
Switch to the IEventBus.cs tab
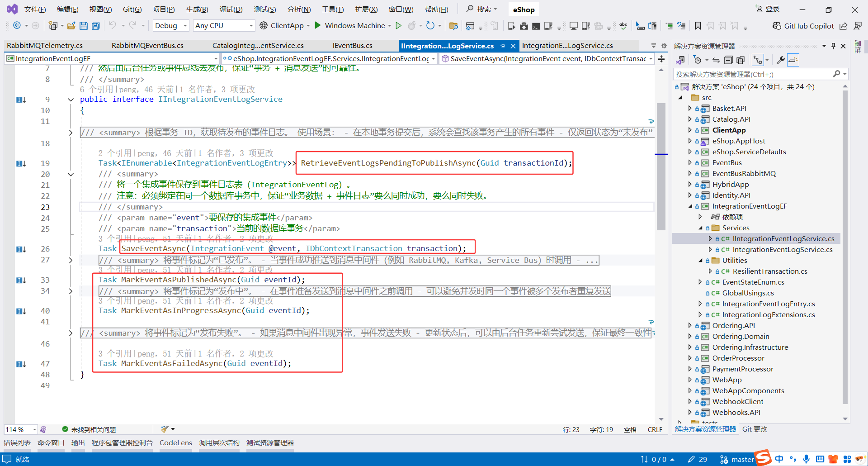pos(353,46)
